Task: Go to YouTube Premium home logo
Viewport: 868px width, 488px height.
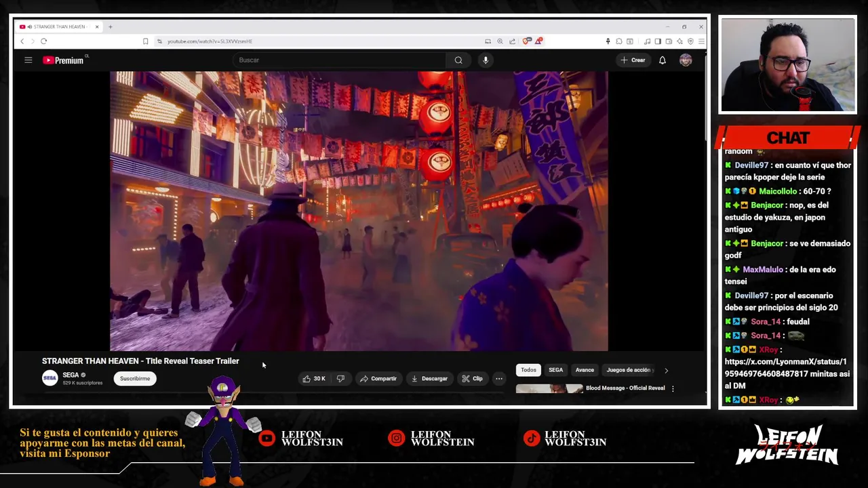Action: click(x=63, y=60)
